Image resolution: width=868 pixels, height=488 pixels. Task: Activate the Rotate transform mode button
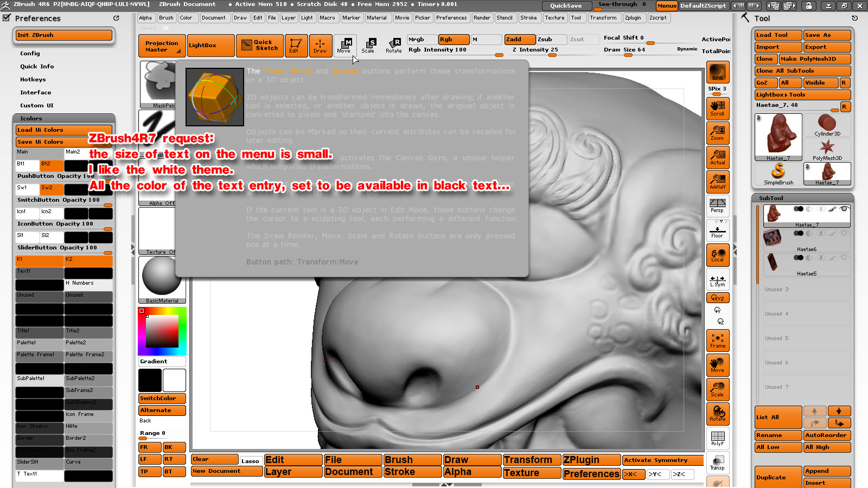pos(394,46)
